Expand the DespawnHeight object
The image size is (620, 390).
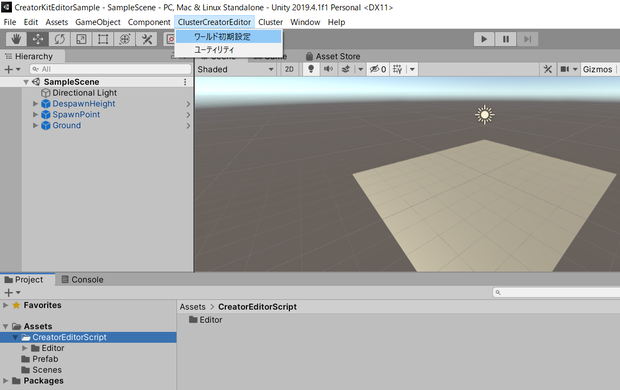pos(35,104)
